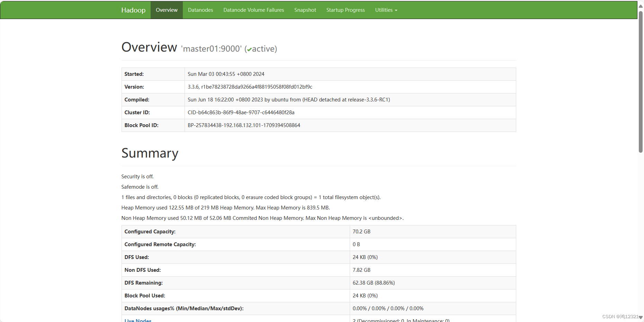Switch to the Datanodes tab

[200, 10]
